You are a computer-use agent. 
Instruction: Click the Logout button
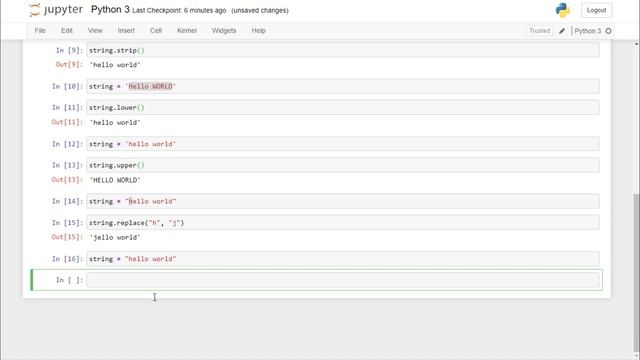(x=596, y=10)
